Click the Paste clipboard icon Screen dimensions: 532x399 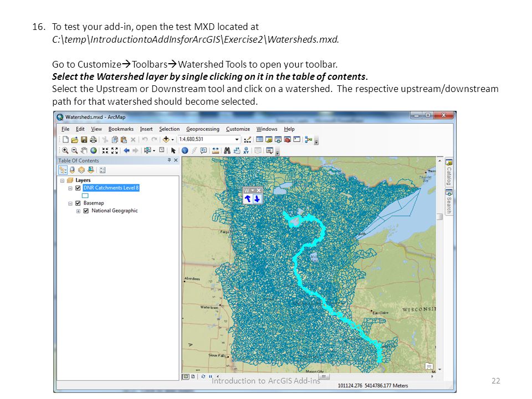[124, 140]
